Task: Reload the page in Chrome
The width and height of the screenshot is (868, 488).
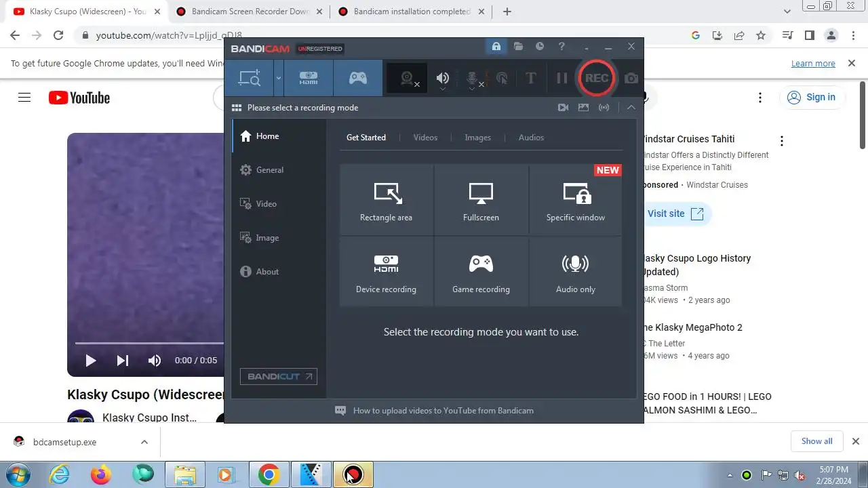Action: [58, 35]
